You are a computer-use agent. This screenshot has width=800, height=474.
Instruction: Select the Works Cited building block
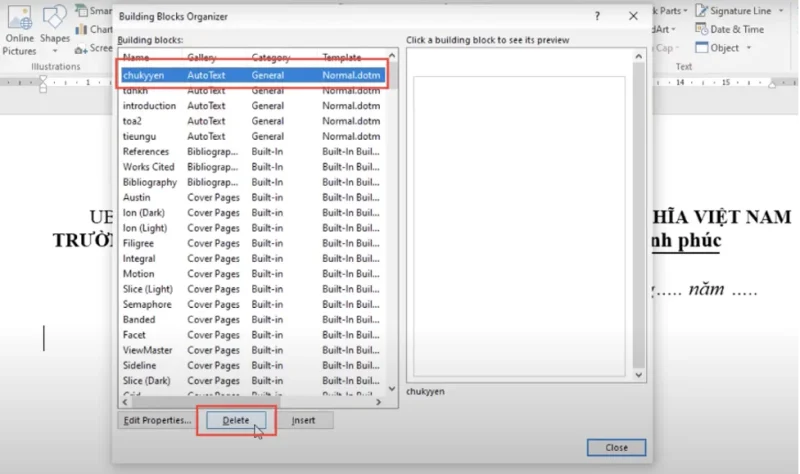(149, 167)
